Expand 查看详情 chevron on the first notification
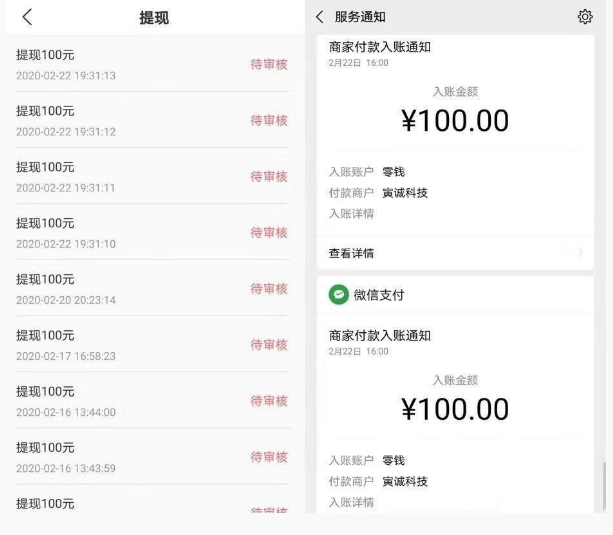Viewport: 613px width, 535px height. [580, 254]
